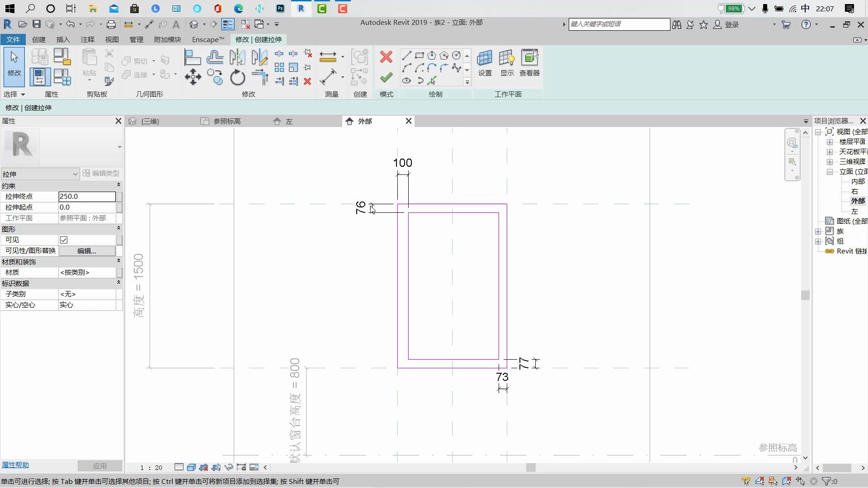Select the Align tool
Image resolution: width=868 pixels, height=488 pixels.
click(x=193, y=57)
